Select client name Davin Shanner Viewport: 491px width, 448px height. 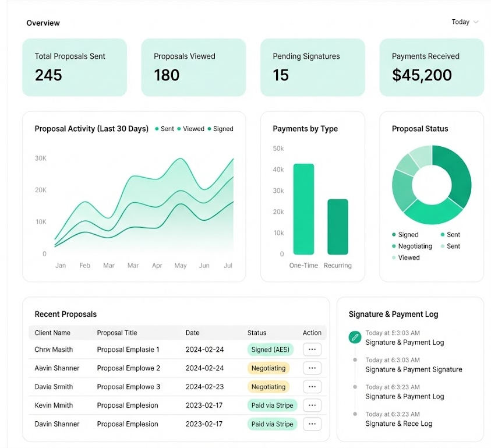[x=56, y=424]
